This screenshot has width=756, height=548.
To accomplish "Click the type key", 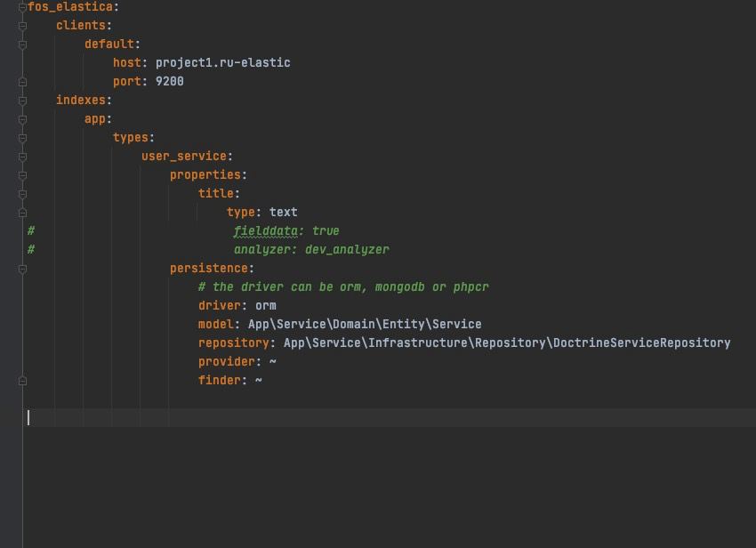I will pos(241,213).
